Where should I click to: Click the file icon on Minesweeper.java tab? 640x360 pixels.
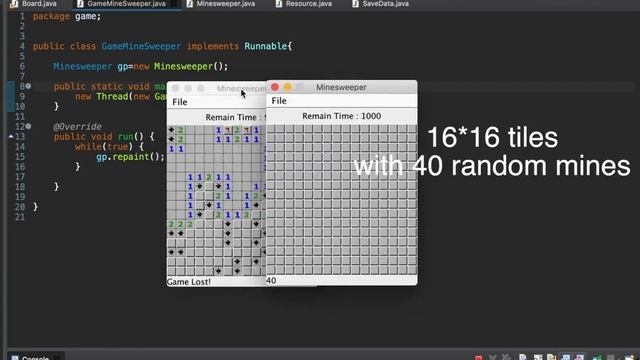coord(189,4)
